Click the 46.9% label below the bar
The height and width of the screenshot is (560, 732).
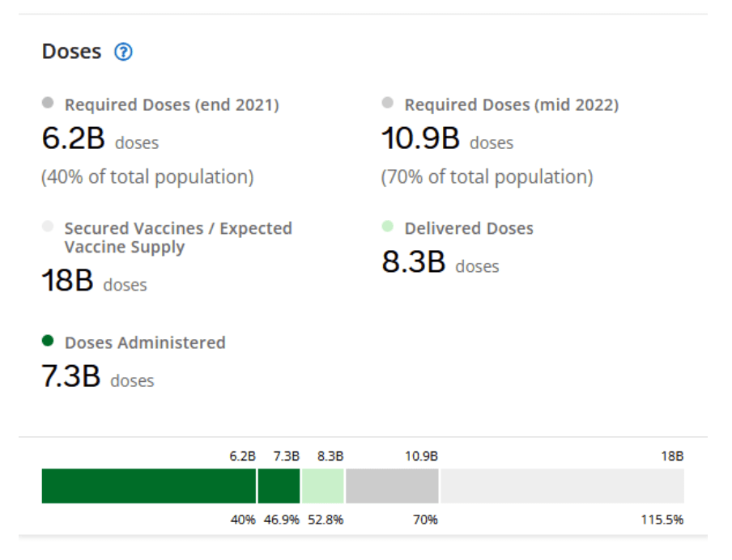pyautogui.click(x=281, y=520)
